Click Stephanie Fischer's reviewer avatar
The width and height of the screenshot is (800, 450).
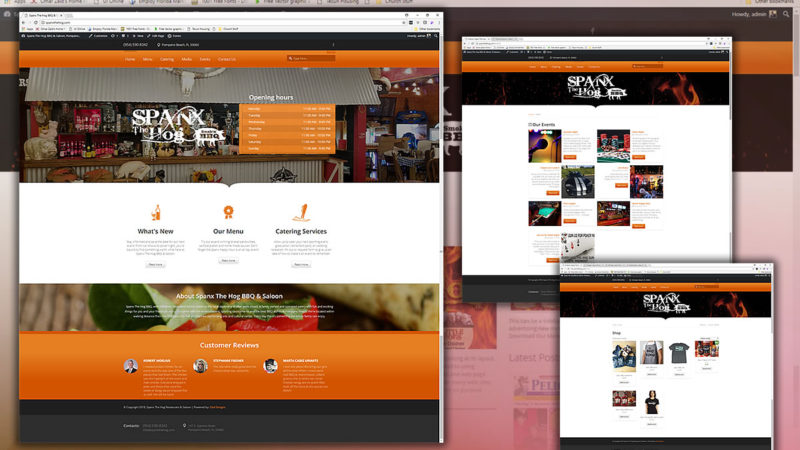[200, 366]
